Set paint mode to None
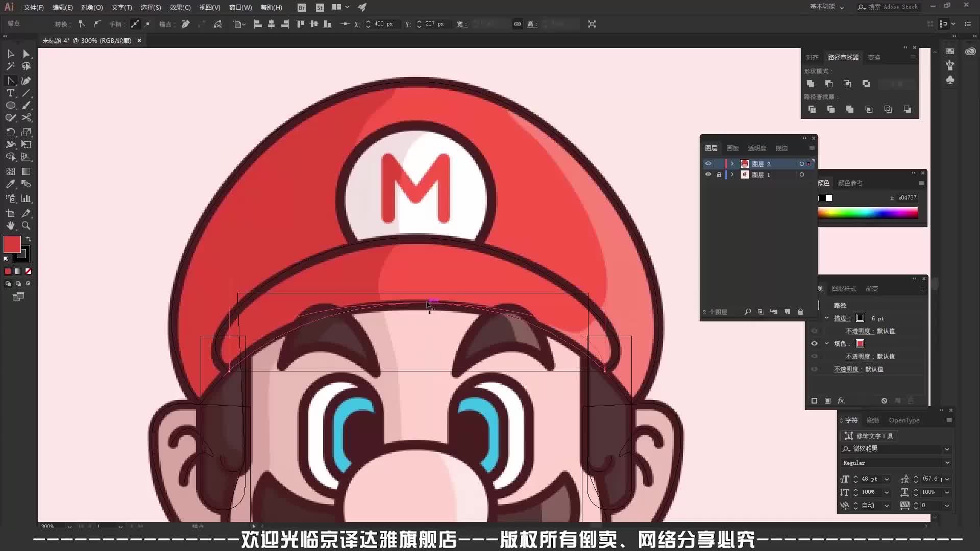 pyautogui.click(x=29, y=271)
